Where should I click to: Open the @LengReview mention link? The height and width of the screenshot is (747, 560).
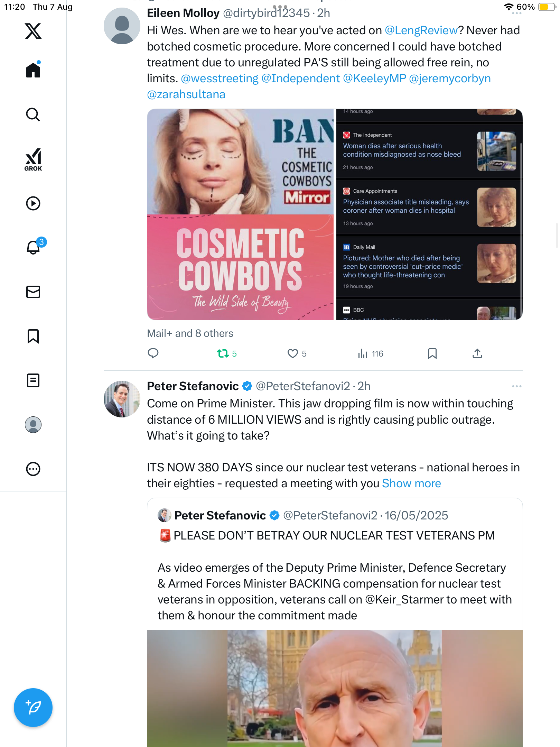(x=421, y=30)
